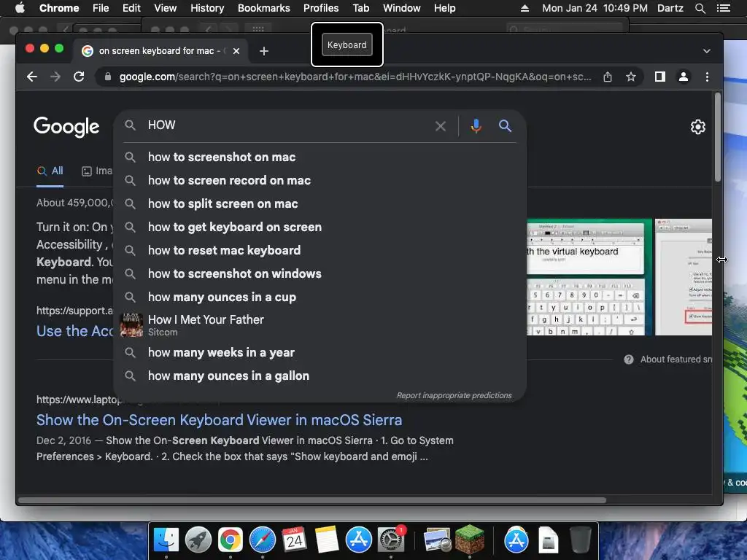Open Notes from the Dock

pos(327,540)
